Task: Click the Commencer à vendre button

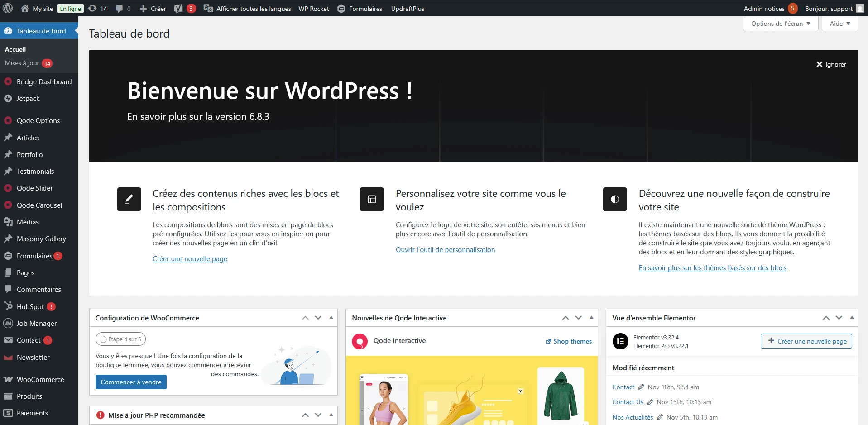Action: point(130,382)
